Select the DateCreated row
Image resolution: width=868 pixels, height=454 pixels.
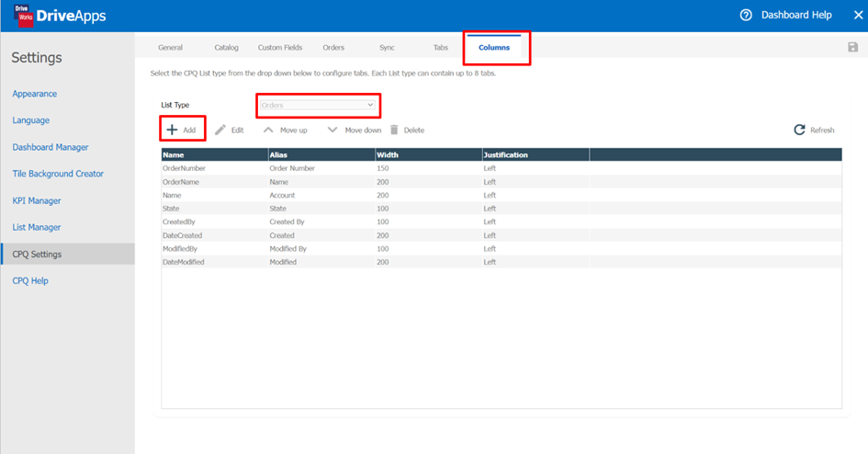click(x=502, y=235)
